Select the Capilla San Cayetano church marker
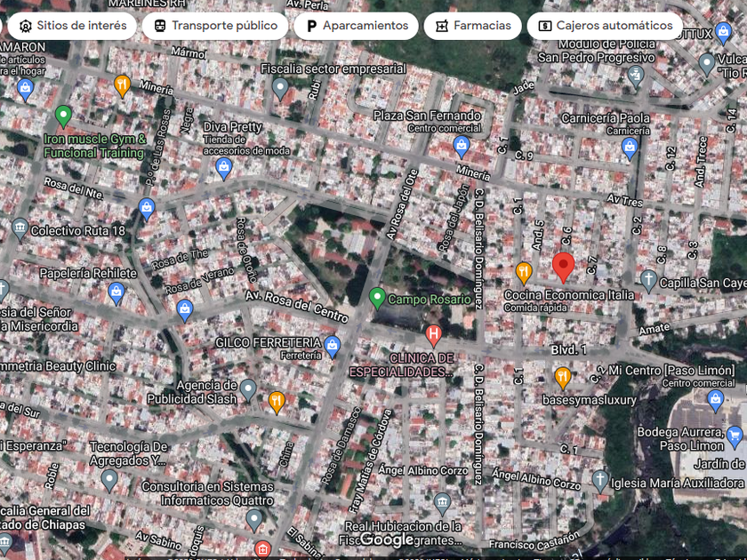Viewport: 747px width, 560px height. point(649,282)
